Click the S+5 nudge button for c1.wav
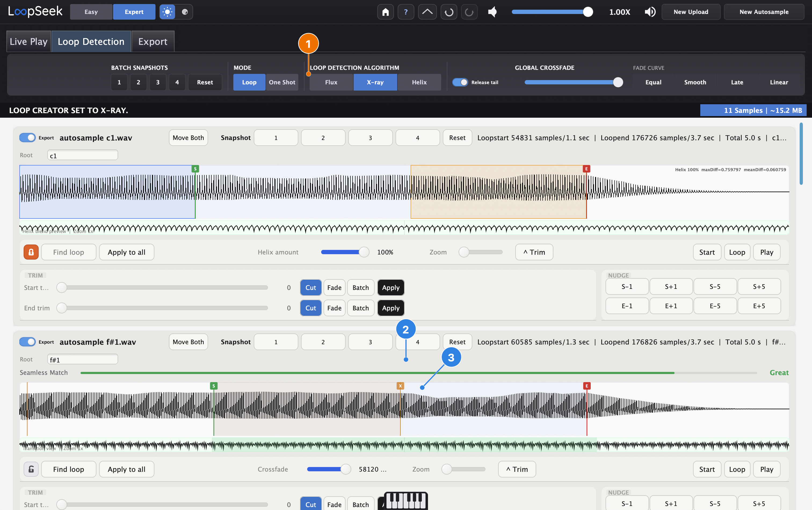812x510 pixels. click(x=759, y=286)
